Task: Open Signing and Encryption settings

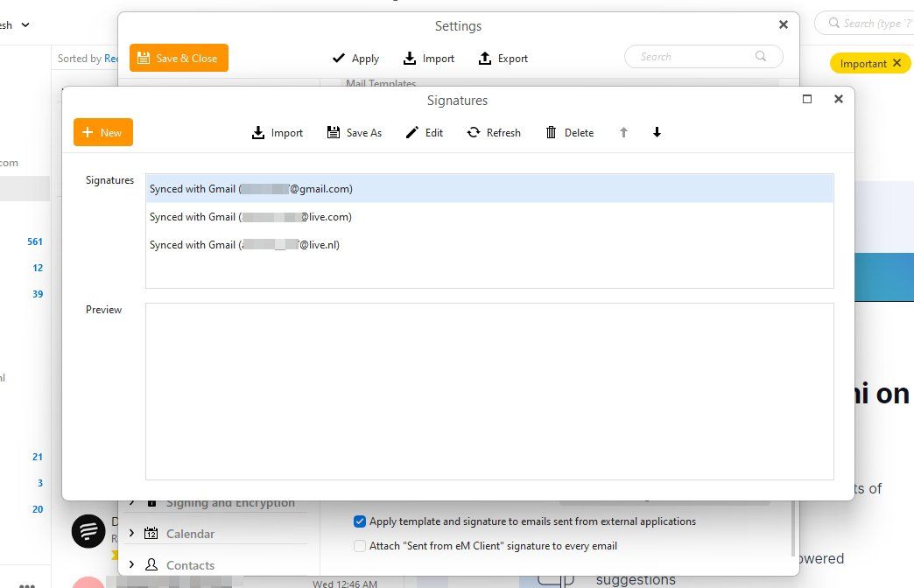Action: (x=230, y=503)
